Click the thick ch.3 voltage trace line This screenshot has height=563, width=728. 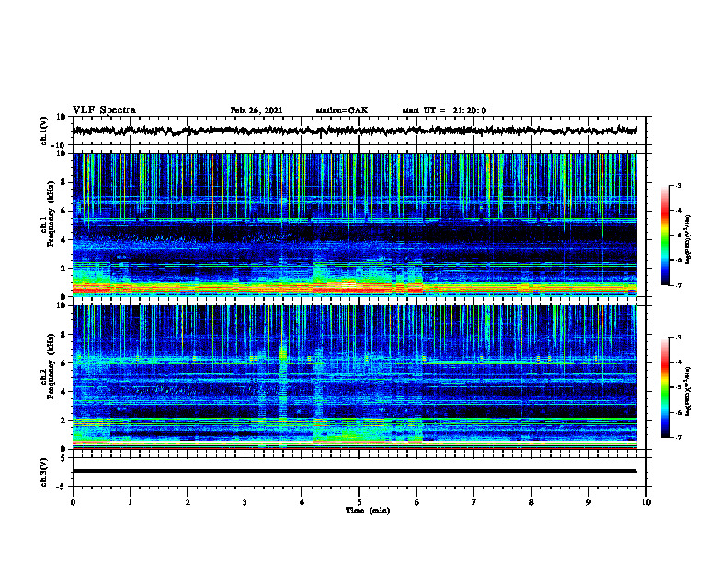point(354,471)
